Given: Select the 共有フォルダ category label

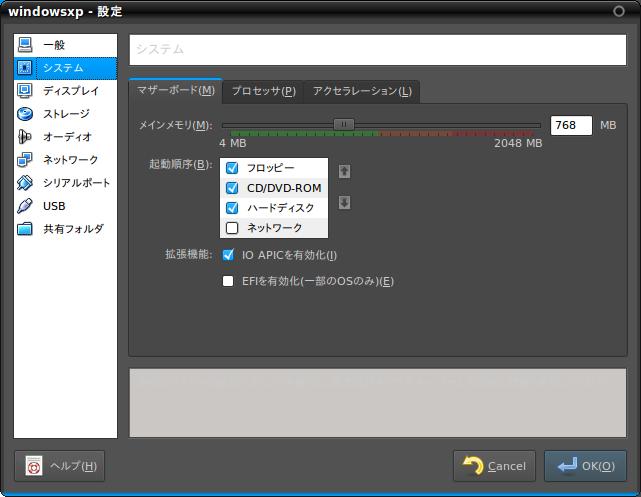Looking at the screenshot, I should coord(74,228).
